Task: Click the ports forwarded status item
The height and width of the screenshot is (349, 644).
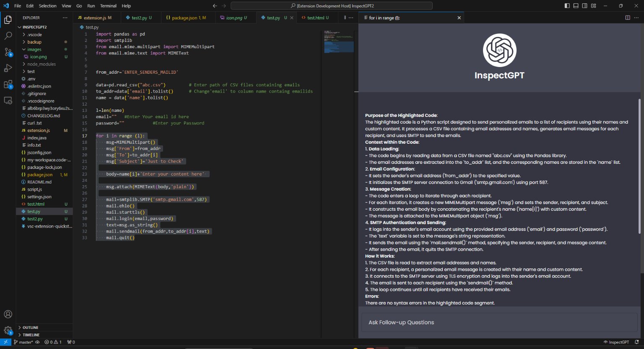Action: (x=71, y=342)
